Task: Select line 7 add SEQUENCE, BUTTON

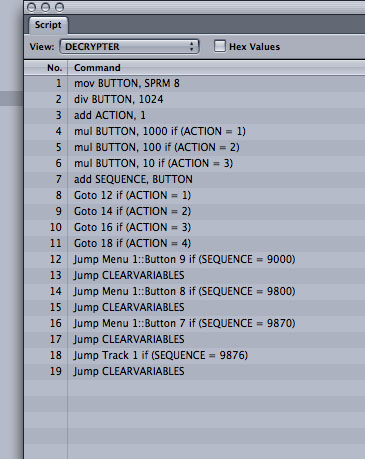Action: click(195, 179)
